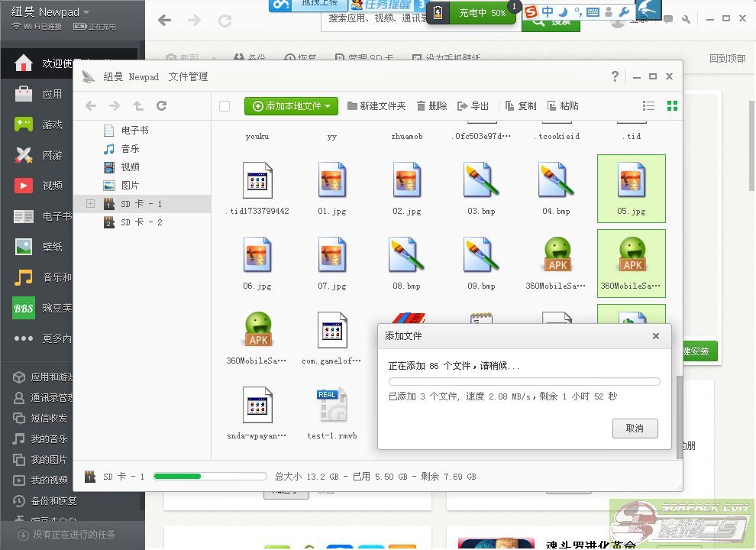The height and width of the screenshot is (550, 756).
Task: Go back in the file manager navigation
Action: (91, 106)
